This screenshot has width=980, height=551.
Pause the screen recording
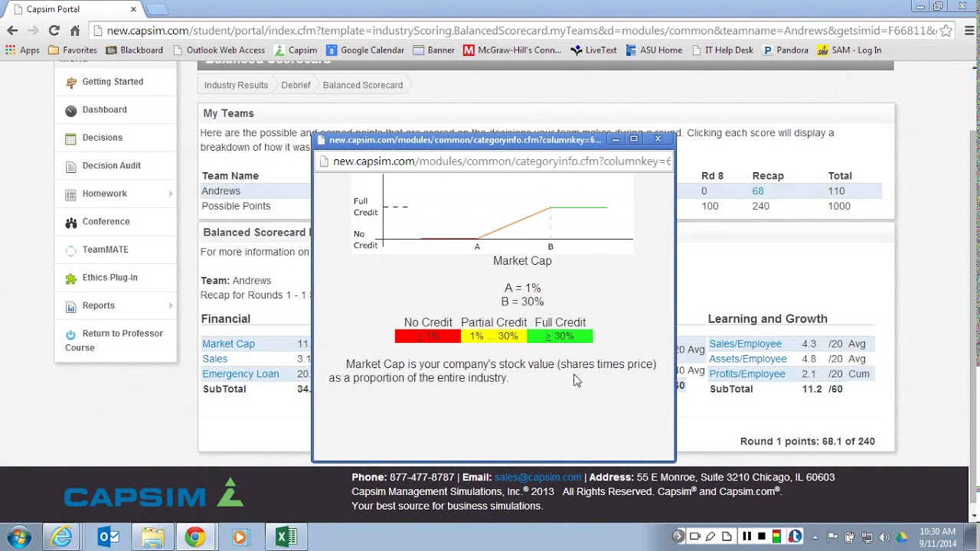(x=746, y=536)
